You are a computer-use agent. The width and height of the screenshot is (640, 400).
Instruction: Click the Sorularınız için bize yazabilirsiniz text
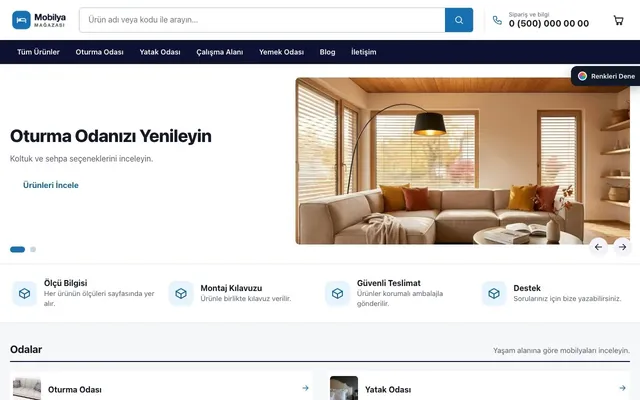tap(567, 299)
